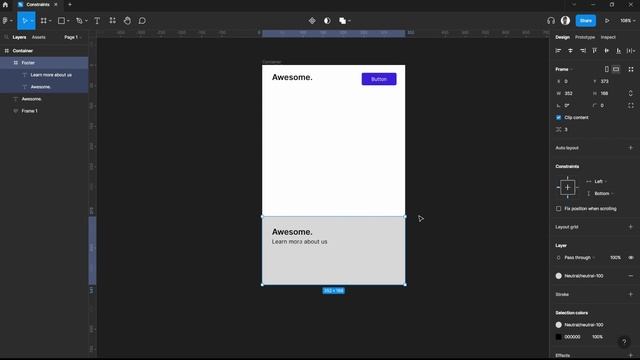
Task: Click the black 000000 color swatch
Action: pos(558,337)
